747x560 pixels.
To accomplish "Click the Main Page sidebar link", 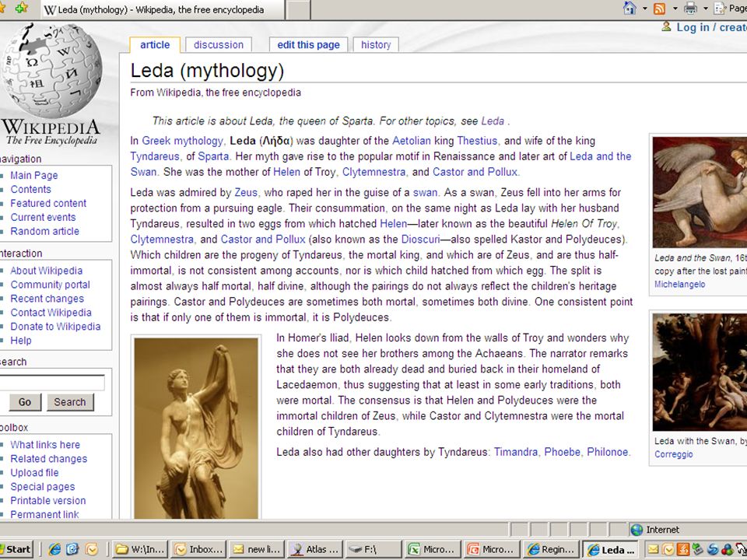I will pos(34,175).
